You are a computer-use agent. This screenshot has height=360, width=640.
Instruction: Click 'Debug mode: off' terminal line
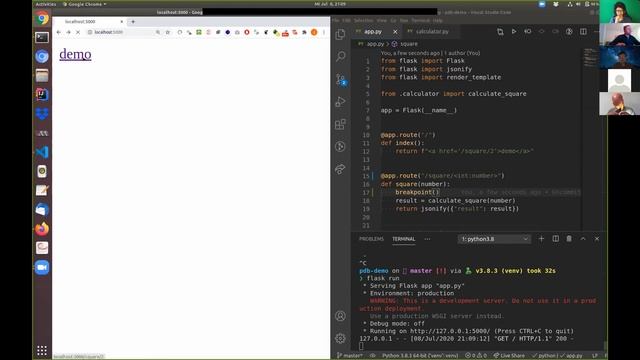[394, 323]
